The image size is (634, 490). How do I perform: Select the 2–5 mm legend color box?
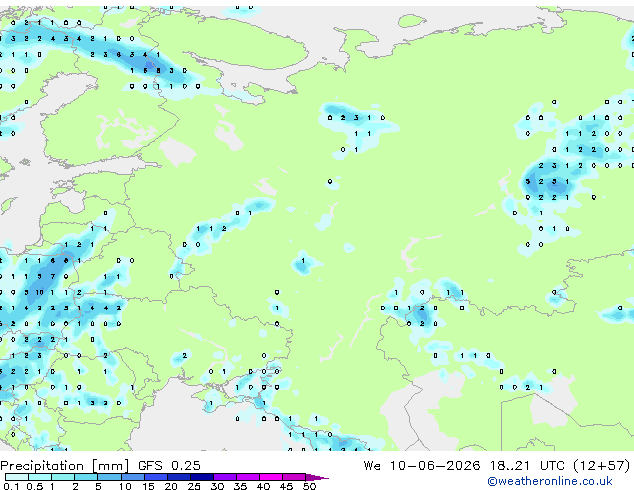pyautogui.click(x=86, y=477)
